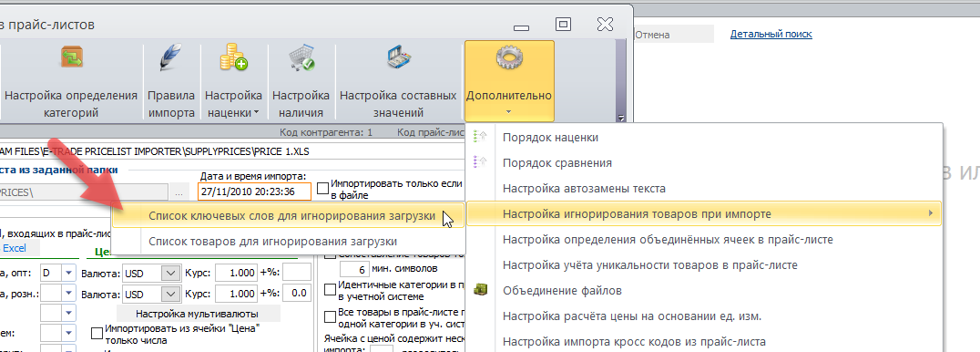The image size is (980, 352).
Task: Open Настройка импорта кросс кодов из прайс-листа
Action: [704, 341]
